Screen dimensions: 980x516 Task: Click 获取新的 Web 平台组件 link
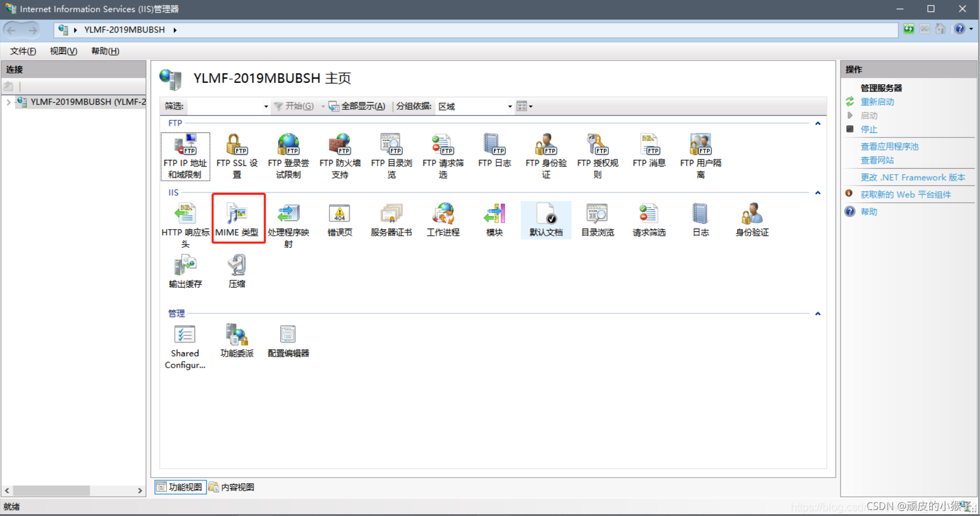906,195
